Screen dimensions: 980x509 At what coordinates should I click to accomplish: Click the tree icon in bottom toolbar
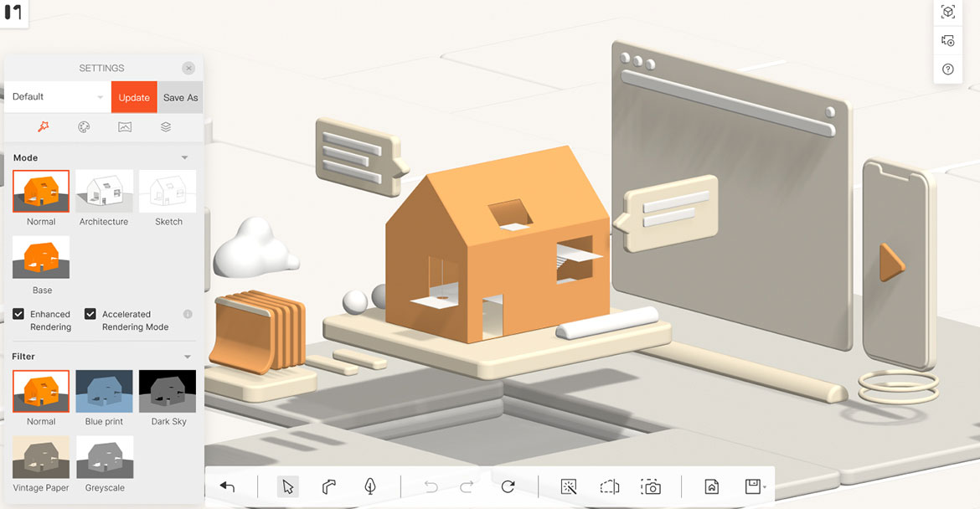coord(369,487)
